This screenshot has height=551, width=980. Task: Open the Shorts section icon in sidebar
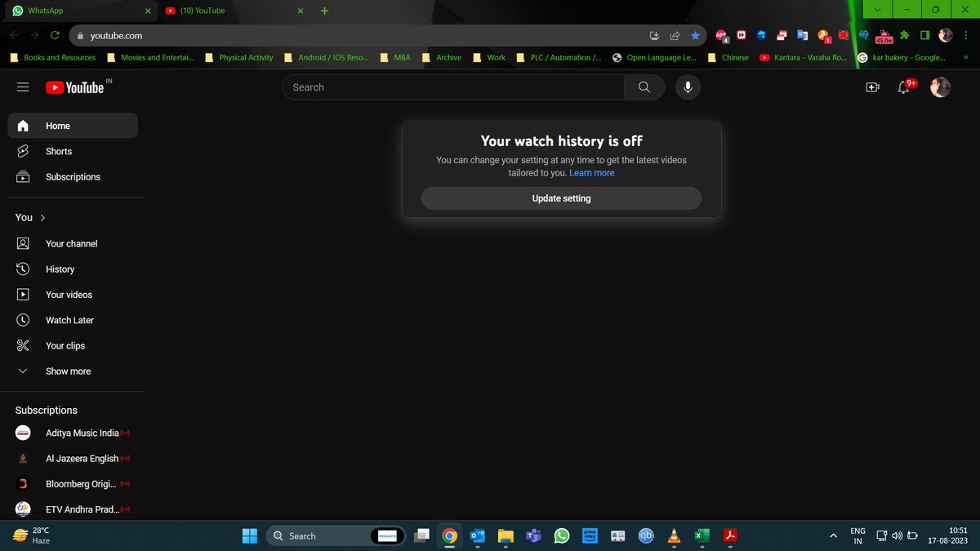[x=23, y=151]
